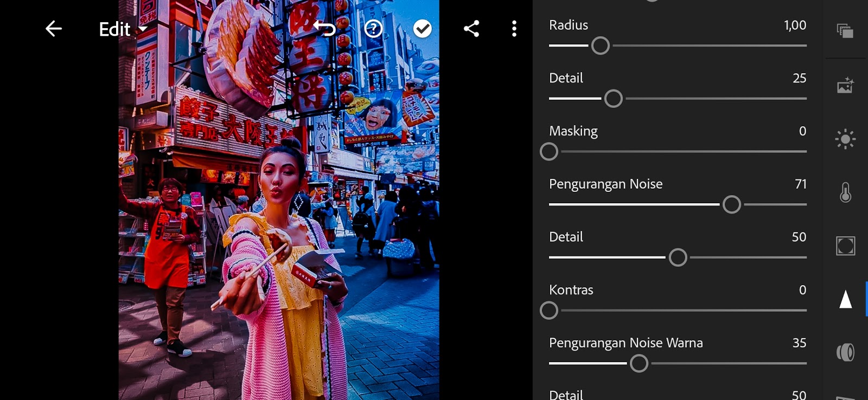
Task: Open the Auto enhance photo icon
Action: (845, 85)
